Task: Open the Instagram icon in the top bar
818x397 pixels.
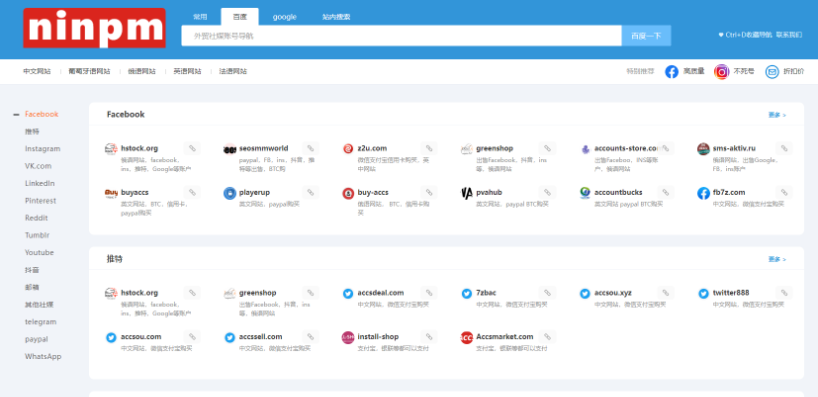Action: (x=721, y=72)
